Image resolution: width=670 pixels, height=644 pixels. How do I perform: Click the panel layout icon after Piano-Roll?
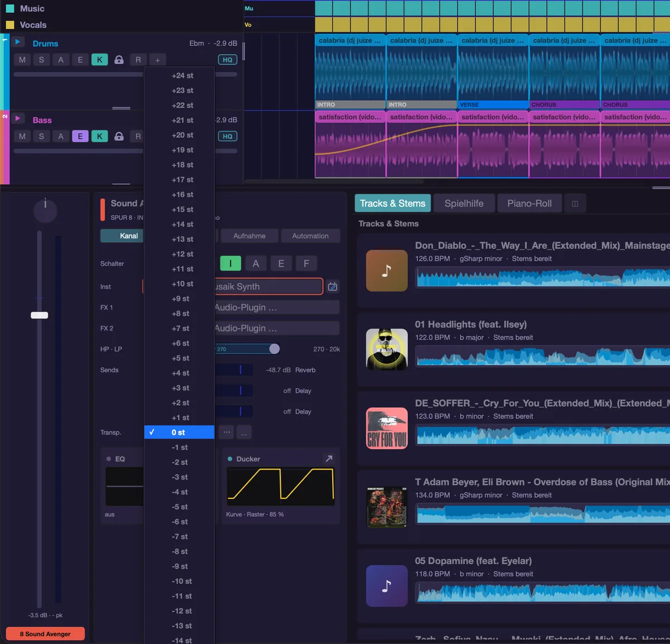[575, 204]
